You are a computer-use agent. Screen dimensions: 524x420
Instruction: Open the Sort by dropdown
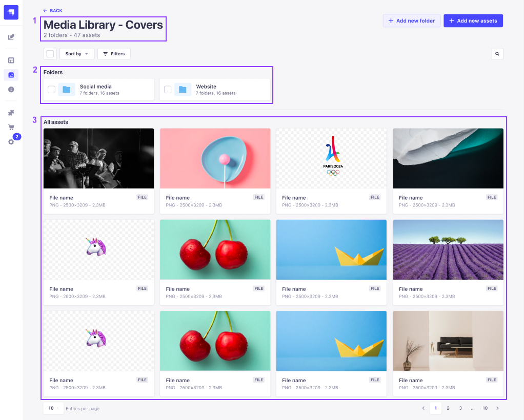76,53
